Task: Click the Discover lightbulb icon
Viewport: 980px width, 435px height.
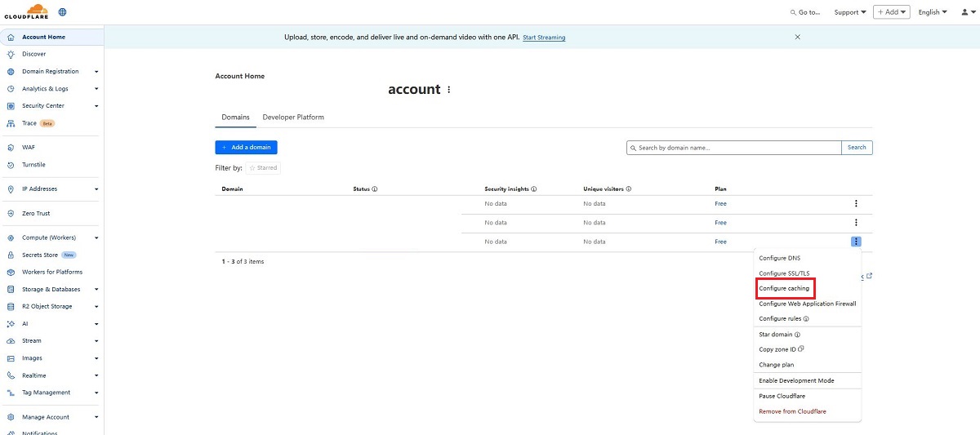Action: coord(11,54)
